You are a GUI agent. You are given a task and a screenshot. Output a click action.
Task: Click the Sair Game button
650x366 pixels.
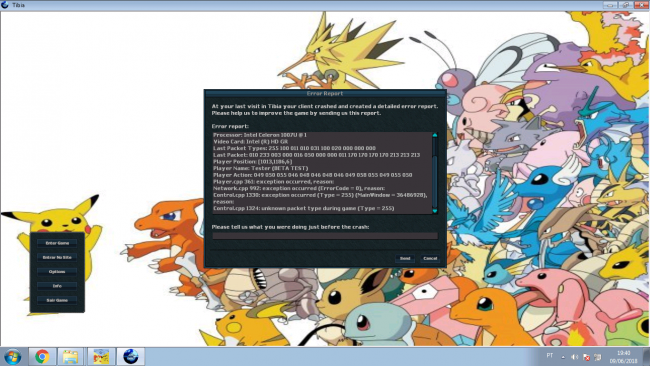(57, 300)
